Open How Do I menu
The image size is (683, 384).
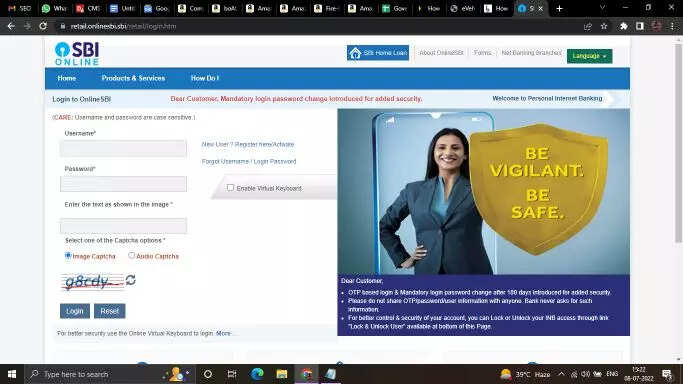[205, 78]
